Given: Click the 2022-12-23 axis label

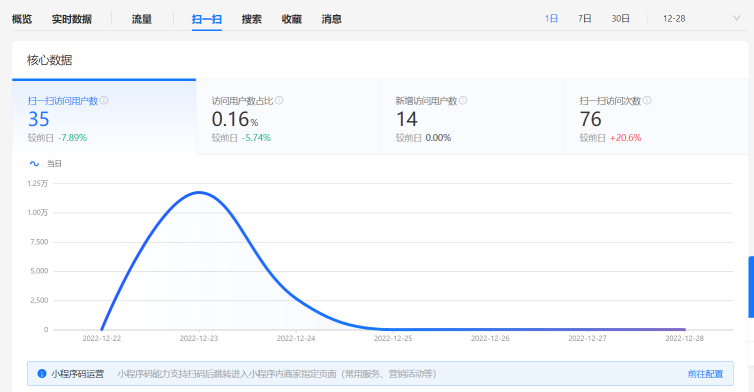Looking at the screenshot, I should coord(199,339).
